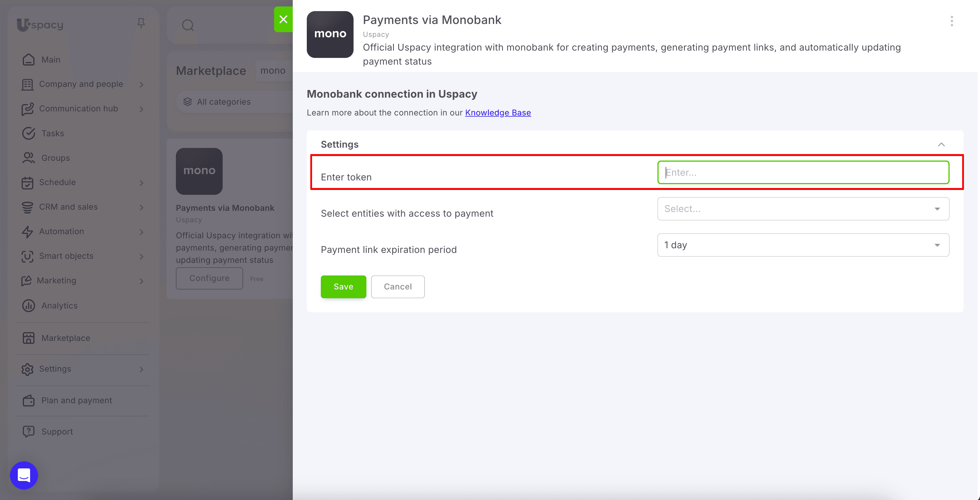Click the Schedule calendar icon
The image size is (980, 500).
point(27,182)
